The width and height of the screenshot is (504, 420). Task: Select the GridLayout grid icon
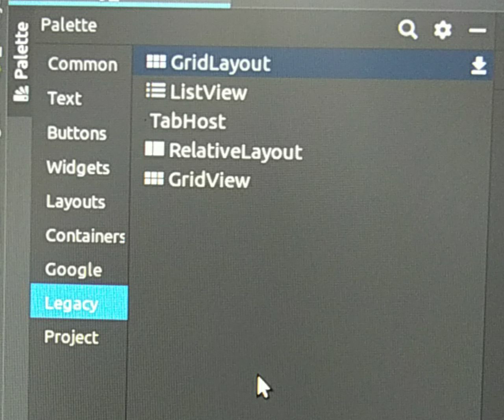click(156, 61)
